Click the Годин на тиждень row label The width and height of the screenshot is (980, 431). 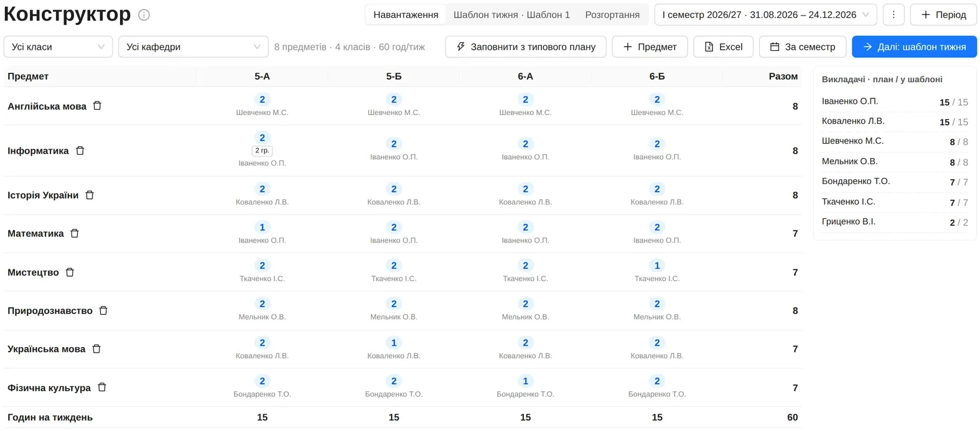[x=50, y=417]
